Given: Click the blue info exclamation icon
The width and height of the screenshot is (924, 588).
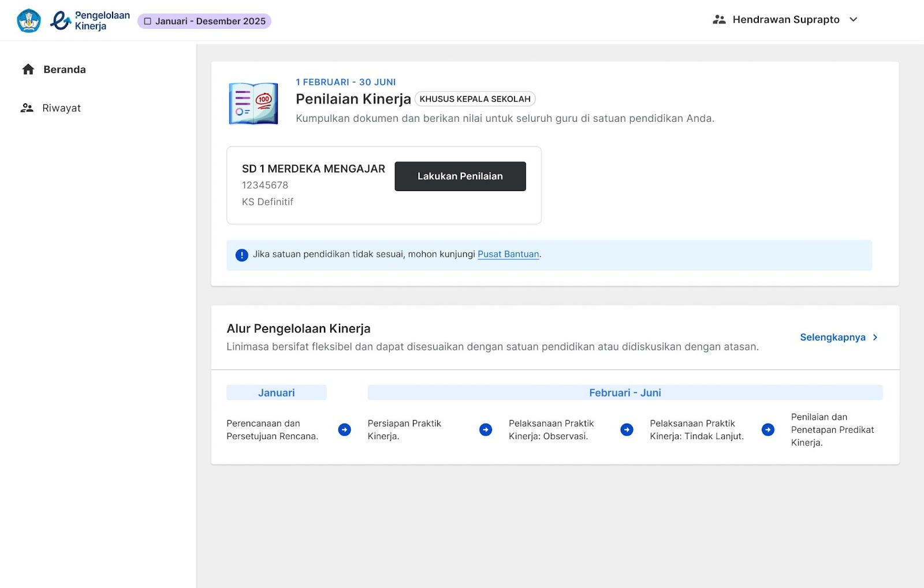Looking at the screenshot, I should [242, 255].
